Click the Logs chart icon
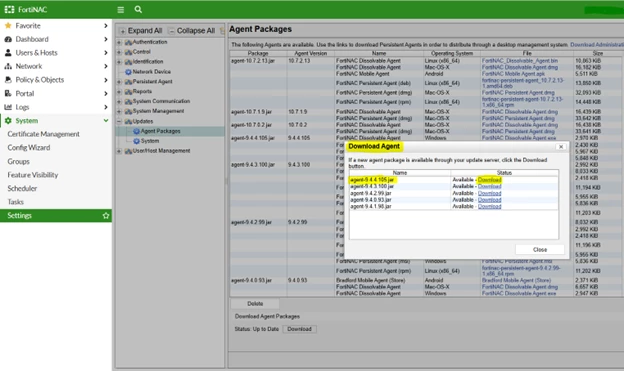The height and width of the screenshot is (371, 624). pos(8,107)
